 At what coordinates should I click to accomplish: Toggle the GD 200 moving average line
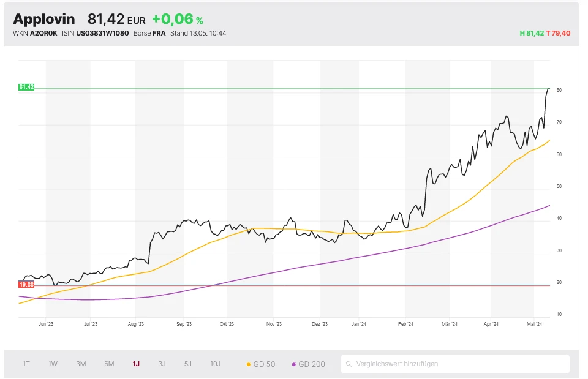312,364
